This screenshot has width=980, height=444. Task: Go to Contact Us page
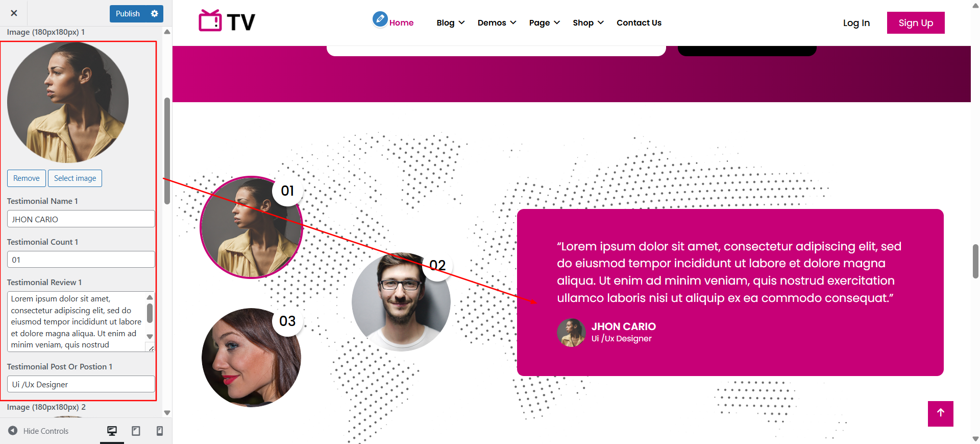tap(639, 22)
